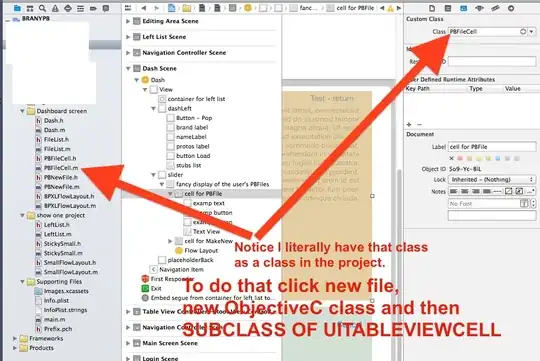Viewport: 540px width, 361px height.
Task: Collapse the Supporting Files group
Action: coord(22,282)
